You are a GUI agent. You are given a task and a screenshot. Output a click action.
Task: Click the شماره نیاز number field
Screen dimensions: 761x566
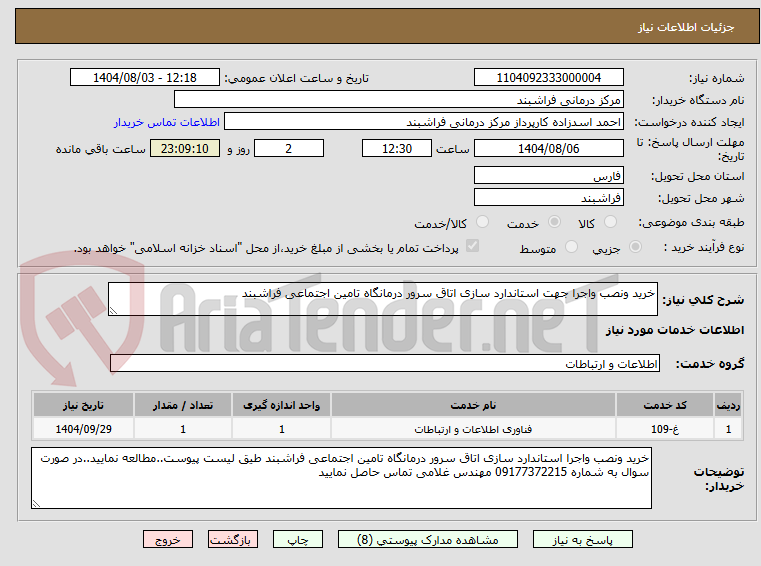(548, 77)
